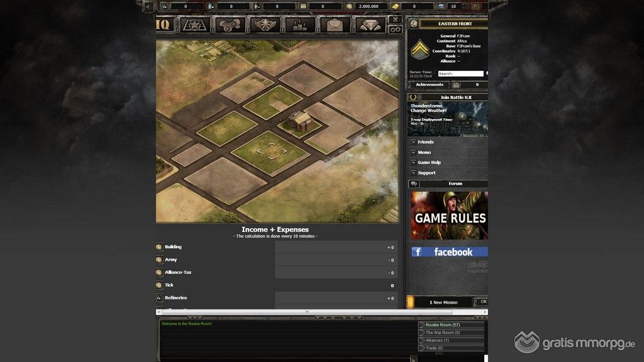This screenshot has width=644, height=362.
Task: Click the gear-cluster production icon
Action: 229,25
